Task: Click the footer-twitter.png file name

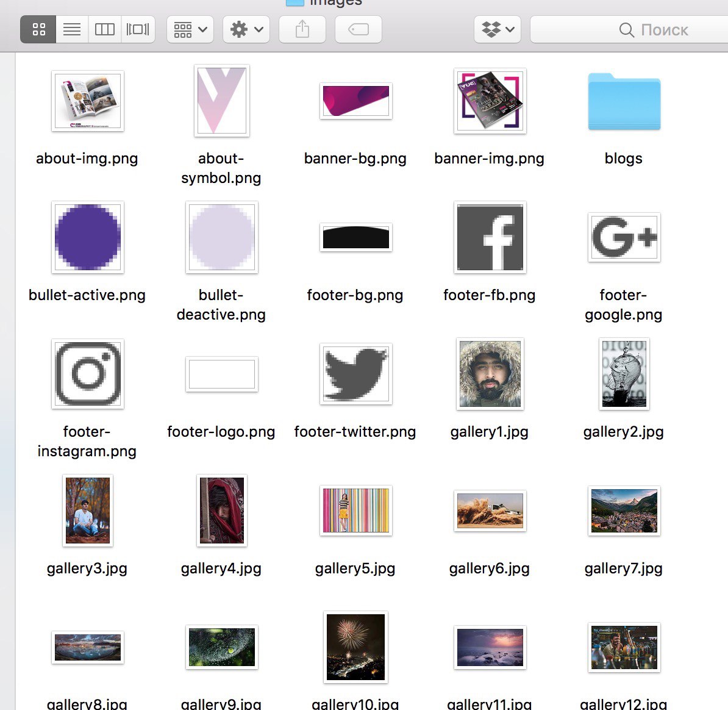Action: pos(355,432)
